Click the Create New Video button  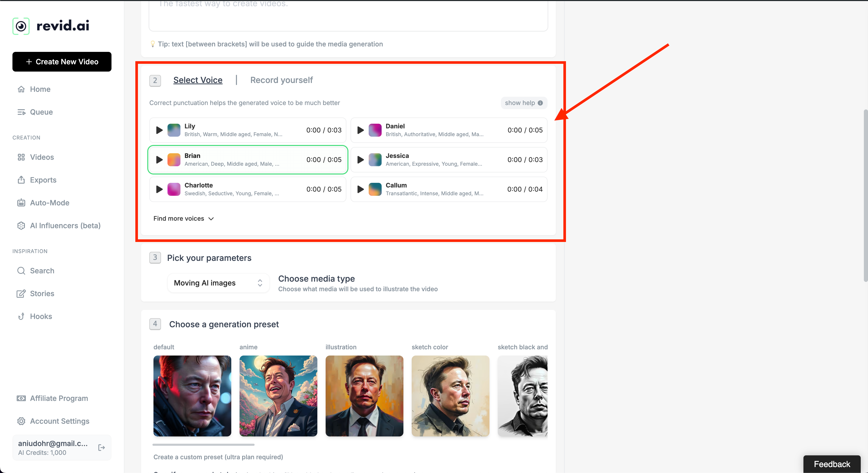click(x=62, y=62)
